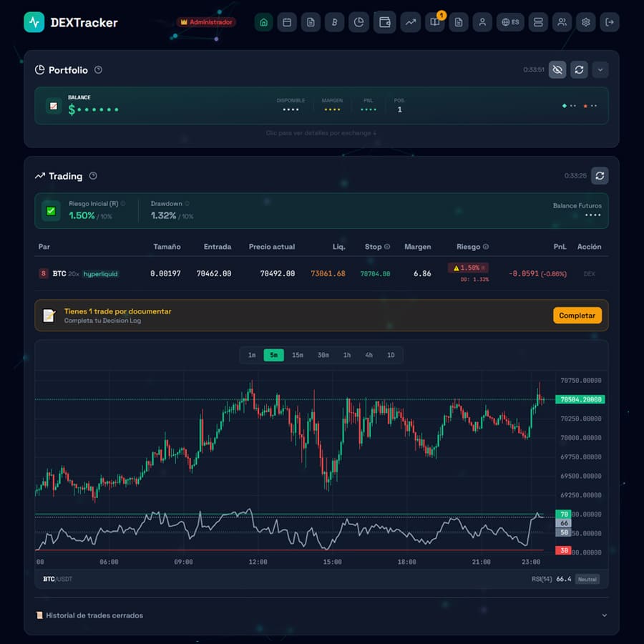Go to the home dashboard icon
Viewport: 644px width, 644px height.
point(263,22)
